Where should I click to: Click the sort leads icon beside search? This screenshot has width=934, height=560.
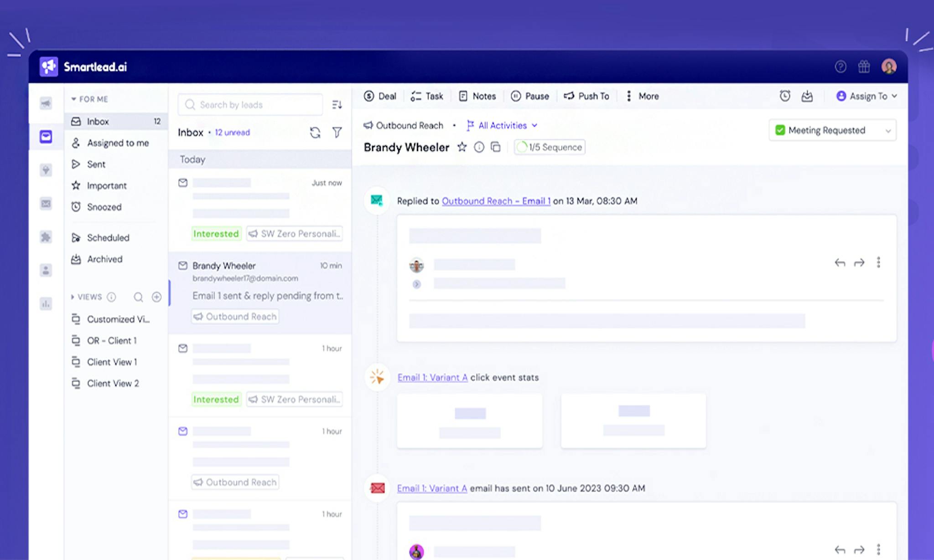[337, 105]
